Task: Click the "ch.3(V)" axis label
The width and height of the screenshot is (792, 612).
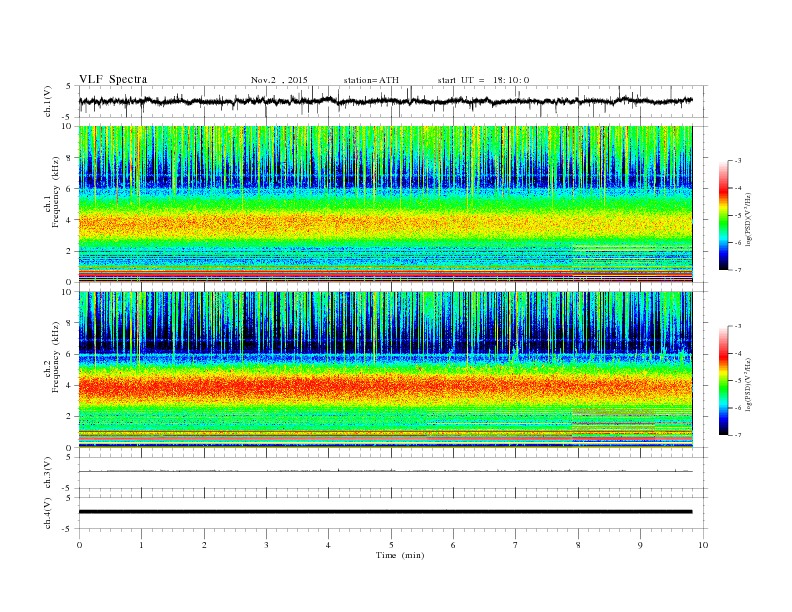Action: [47, 472]
